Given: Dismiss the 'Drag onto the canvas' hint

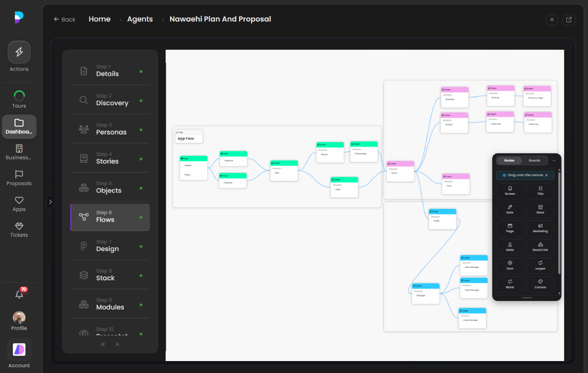Looking at the screenshot, I should 546,176.
